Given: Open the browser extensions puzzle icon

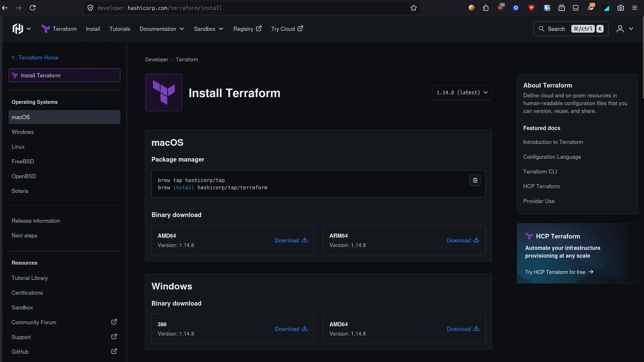Looking at the screenshot, I should pyautogui.click(x=486, y=8).
